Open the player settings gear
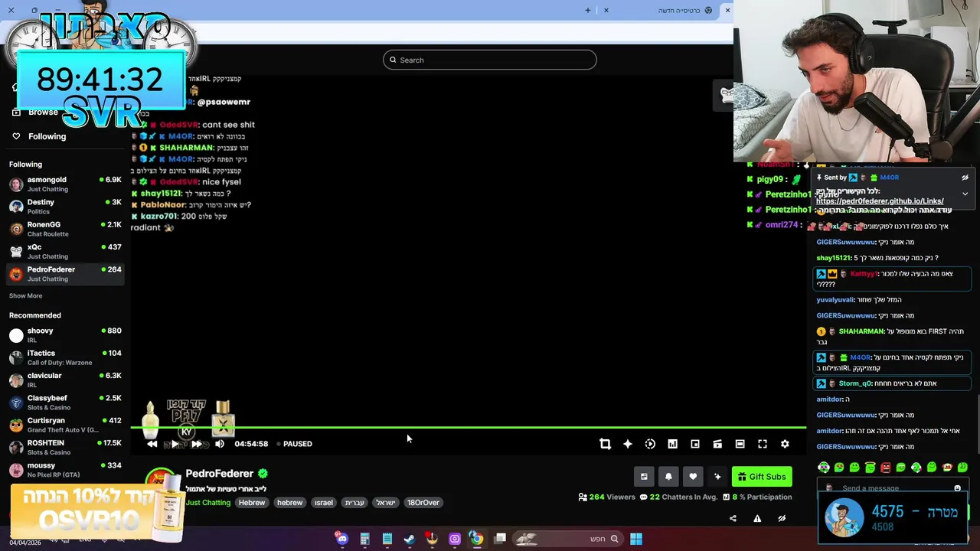Image resolution: width=980 pixels, height=551 pixels. (x=785, y=444)
